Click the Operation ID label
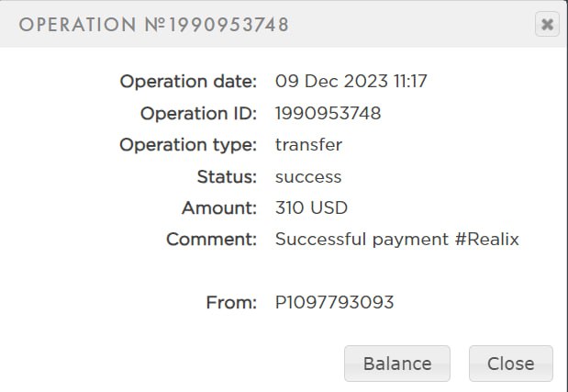 point(198,113)
